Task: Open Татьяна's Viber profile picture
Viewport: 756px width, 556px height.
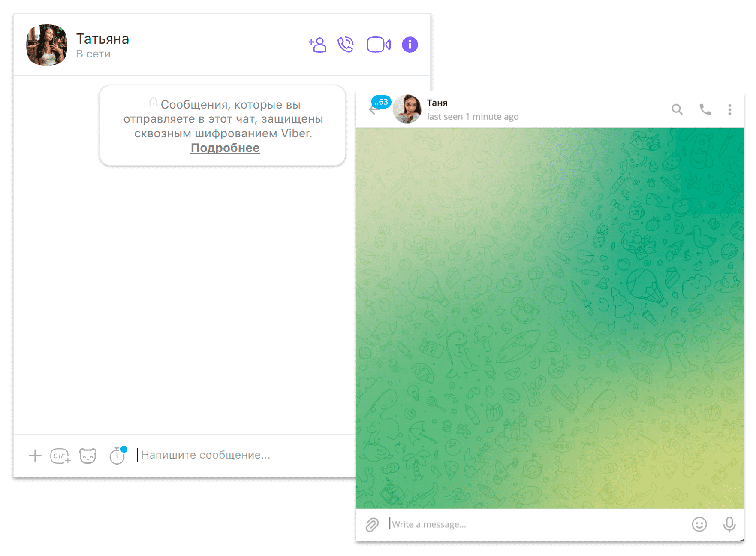Action: (x=47, y=45)
